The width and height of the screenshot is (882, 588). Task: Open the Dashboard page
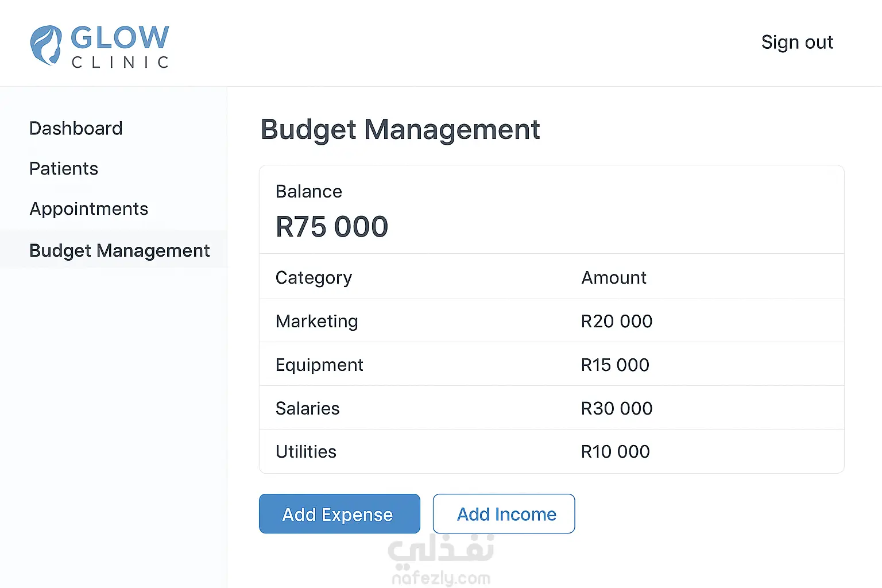pyautogui.click(x=76, y=128)
